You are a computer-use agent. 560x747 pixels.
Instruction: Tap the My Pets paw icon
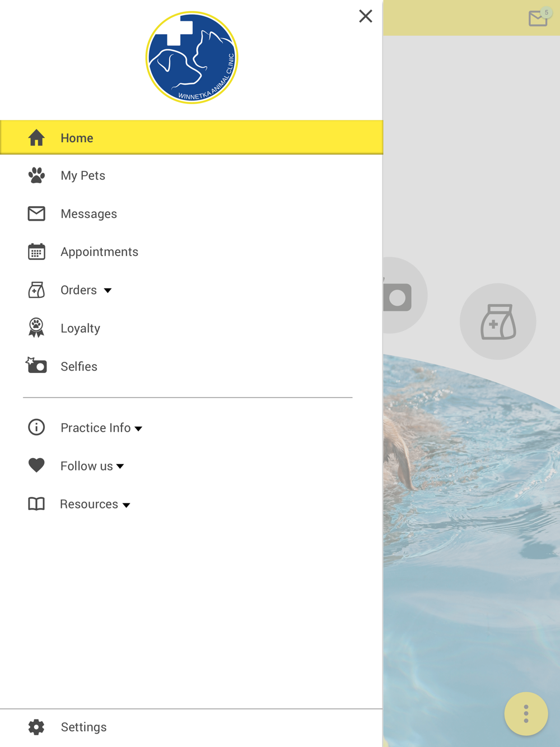tap(36, 175)
